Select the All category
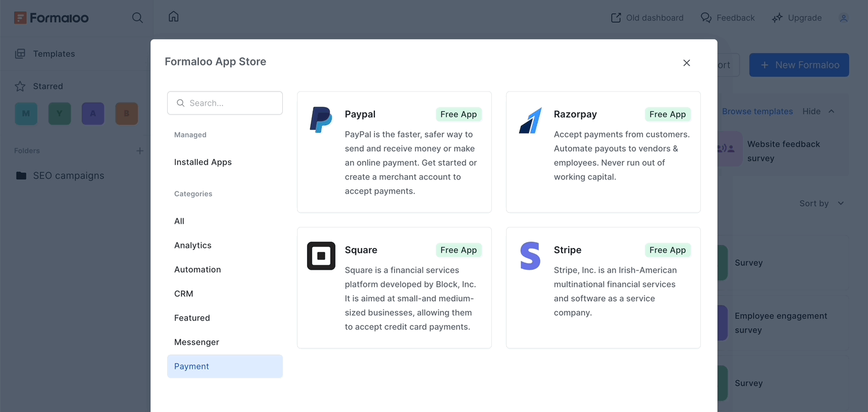The height and width of the screenshot is (412, 868). pos(180,221)
